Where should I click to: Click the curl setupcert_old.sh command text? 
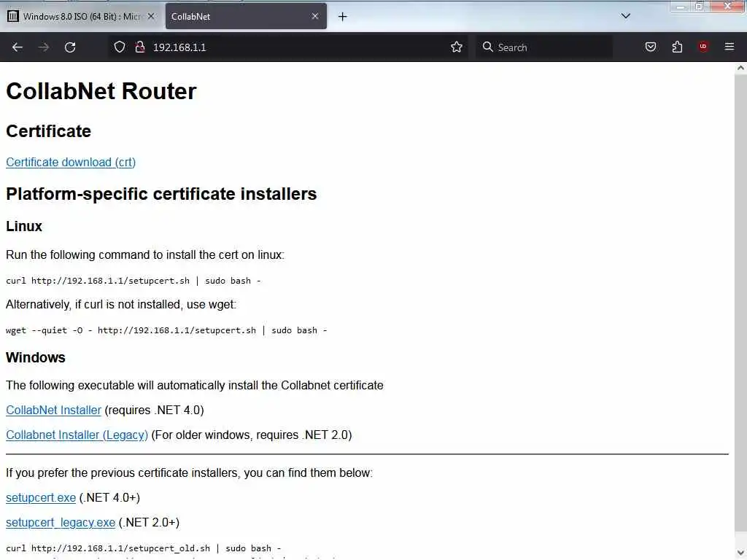pos(144,548)
